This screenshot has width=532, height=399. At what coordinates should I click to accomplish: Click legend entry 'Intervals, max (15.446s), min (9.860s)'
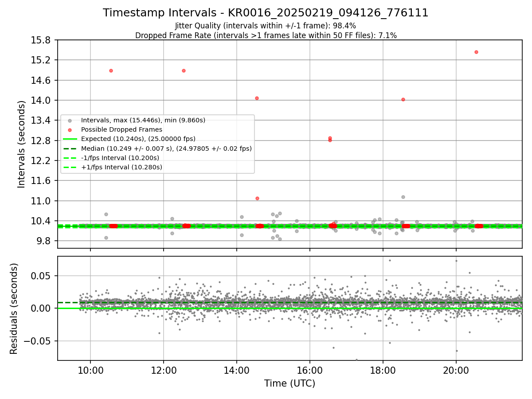(x=143, y=120)
